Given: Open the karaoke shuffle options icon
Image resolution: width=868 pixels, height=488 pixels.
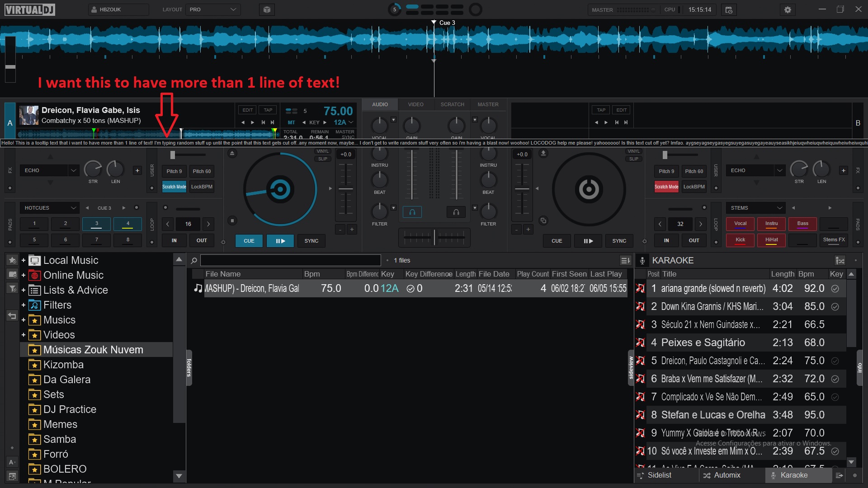Looking at the screenshot, I should (x=840, y=260).
